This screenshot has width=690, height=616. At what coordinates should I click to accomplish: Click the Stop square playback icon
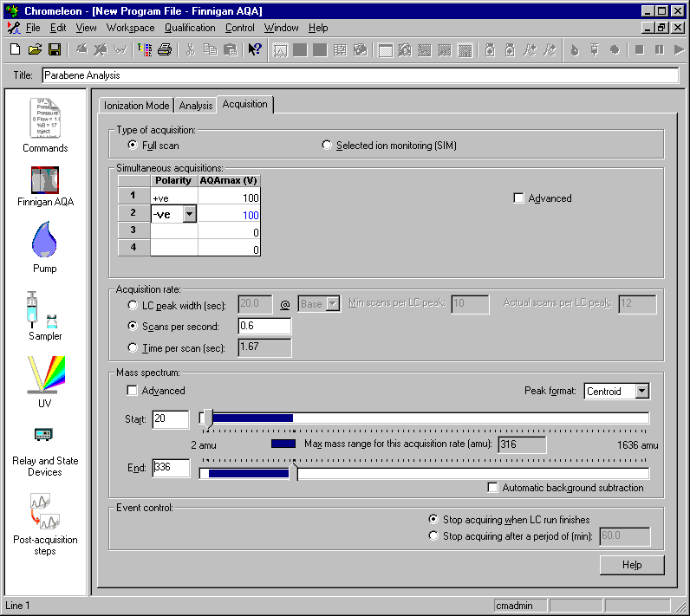click(x=640, y=50)
